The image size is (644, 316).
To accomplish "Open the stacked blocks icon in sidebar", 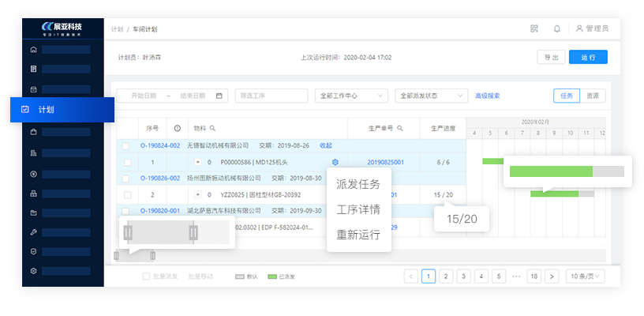I will point(34,194).
